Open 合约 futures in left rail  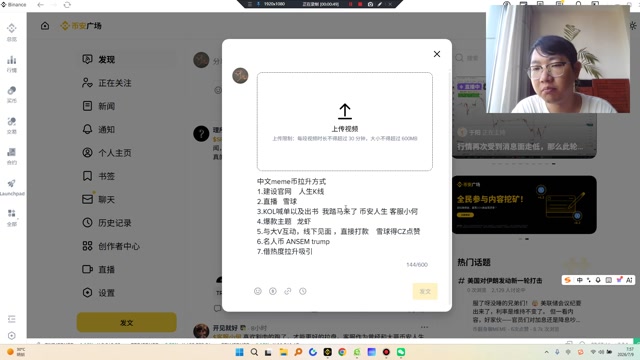click(x=12, y=156)
